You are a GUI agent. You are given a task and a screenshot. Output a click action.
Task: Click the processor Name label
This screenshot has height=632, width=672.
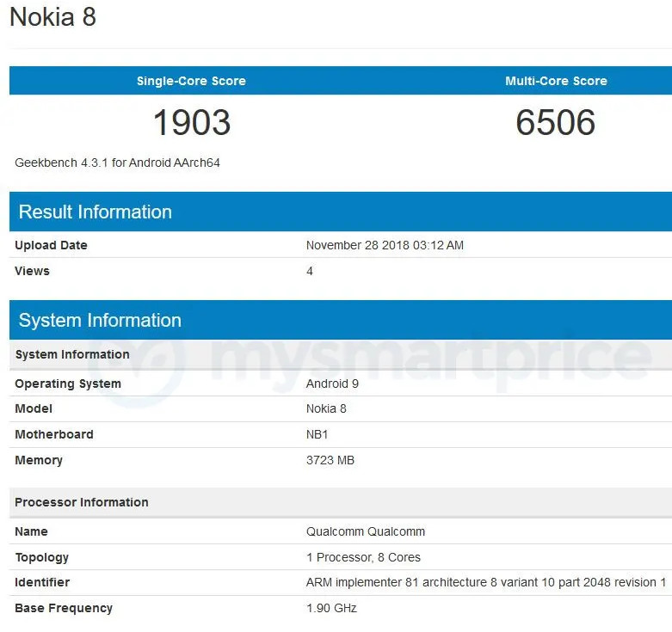[31, 531]
